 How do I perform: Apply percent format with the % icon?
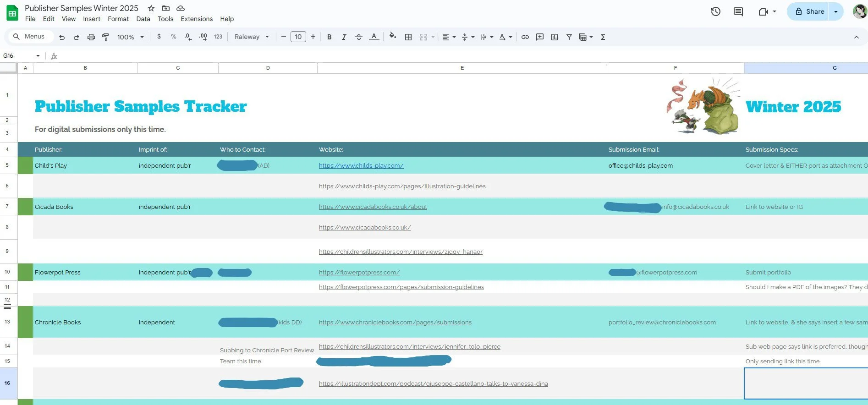click(174, 37)
